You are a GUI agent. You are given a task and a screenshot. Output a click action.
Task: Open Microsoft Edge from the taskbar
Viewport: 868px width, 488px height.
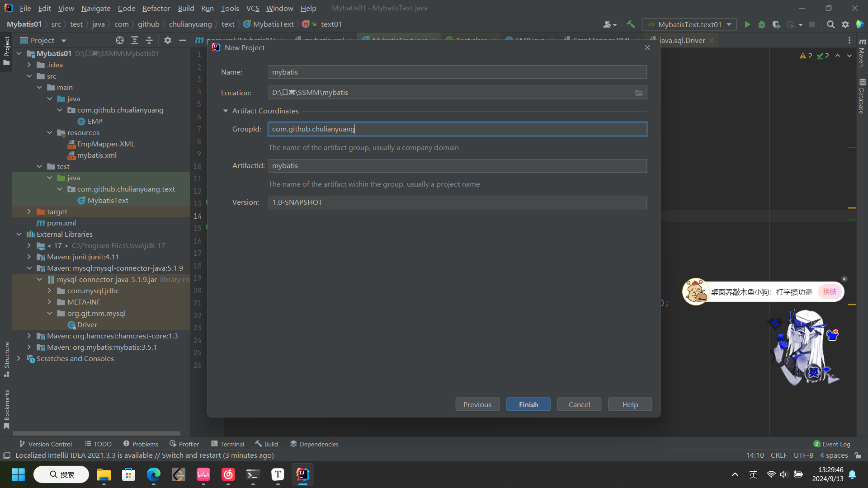click(x=154, y=474)
